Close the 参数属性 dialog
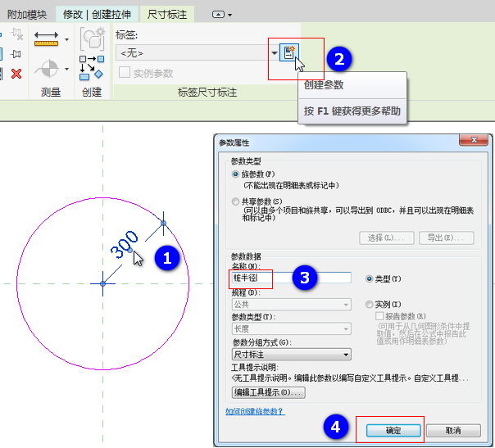This screenshot has height=448, width=495. click(x=474, y=140)
